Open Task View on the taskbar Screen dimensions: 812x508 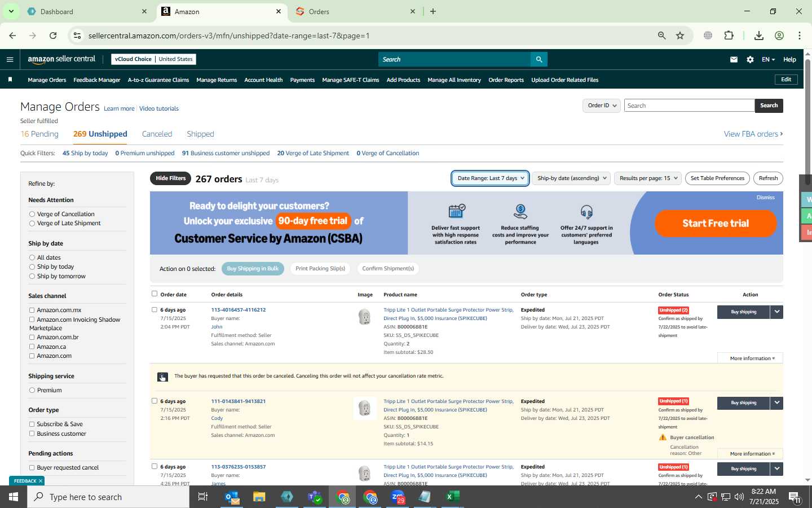(x=202, y=497)
